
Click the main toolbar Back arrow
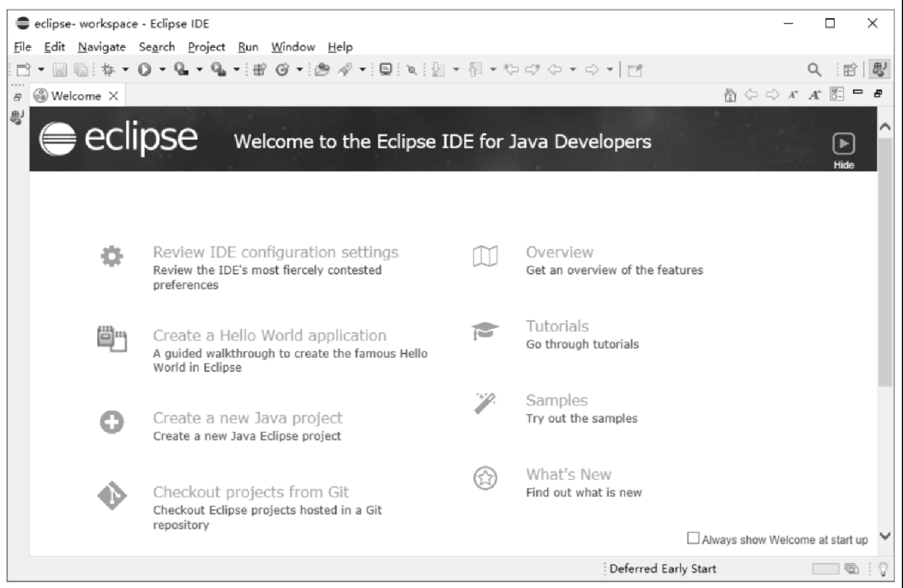point(555,70)
